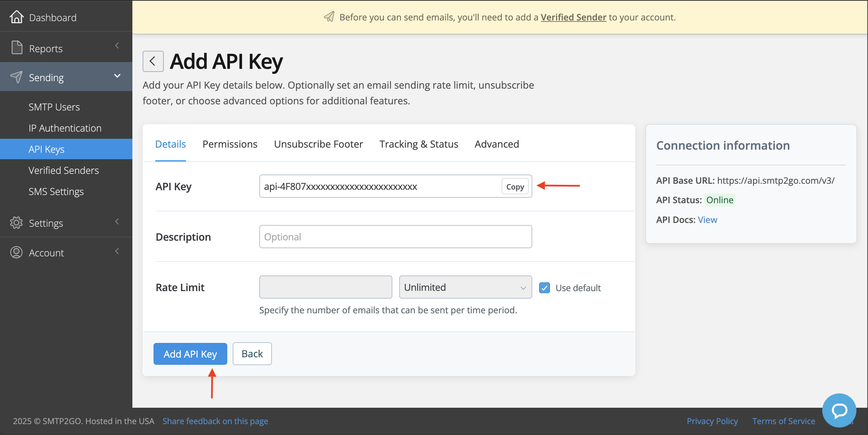Open the Tracking & Status tab

click(x=419, y=144)
